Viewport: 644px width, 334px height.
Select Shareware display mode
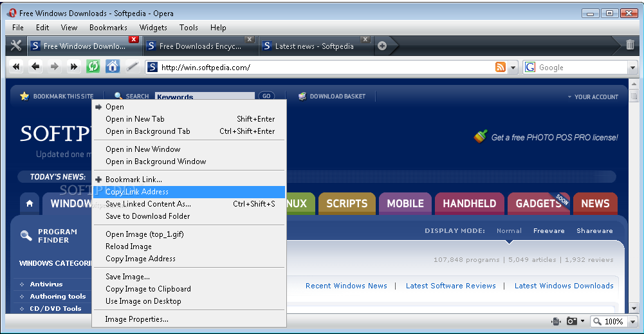coord(594,231)
